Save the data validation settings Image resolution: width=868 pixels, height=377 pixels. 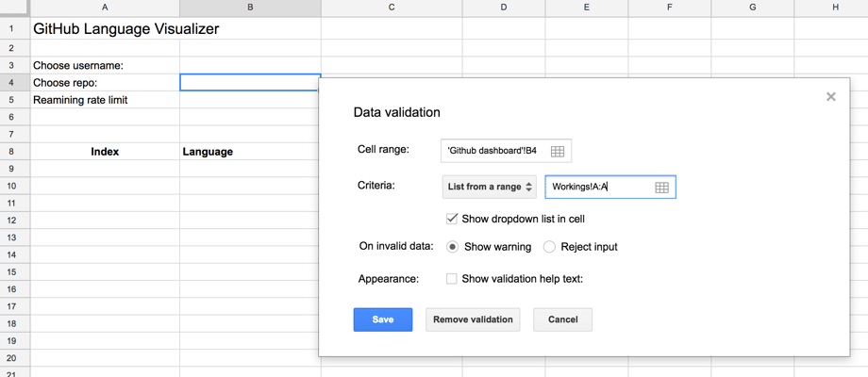coord(383,320)
